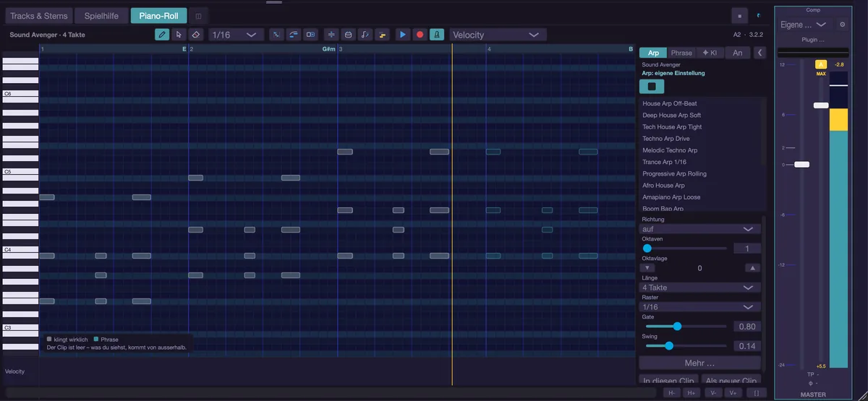Click the Swing value field 0.14

point(747,346)
